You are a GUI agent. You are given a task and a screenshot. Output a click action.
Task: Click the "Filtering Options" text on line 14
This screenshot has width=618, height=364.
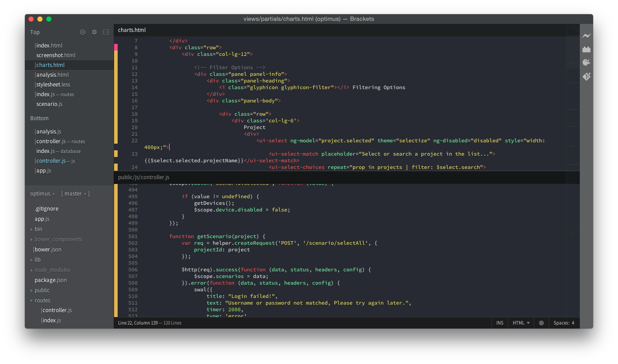tap(379, 87)
